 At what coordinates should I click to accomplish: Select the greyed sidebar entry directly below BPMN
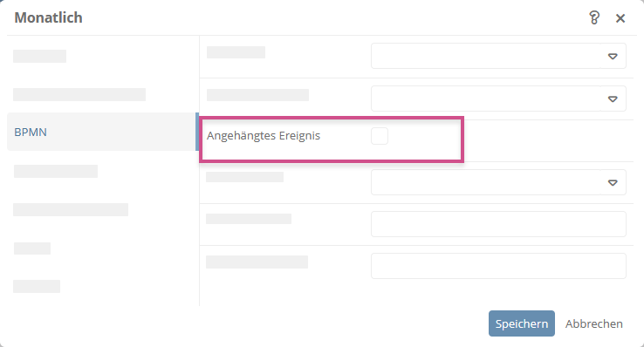click(56, 171)
